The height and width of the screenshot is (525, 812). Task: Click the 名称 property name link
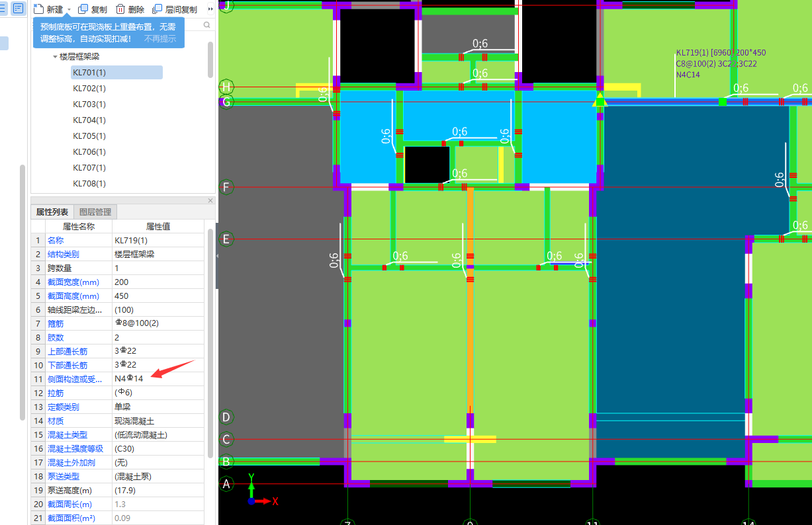[x=55, y=240]
